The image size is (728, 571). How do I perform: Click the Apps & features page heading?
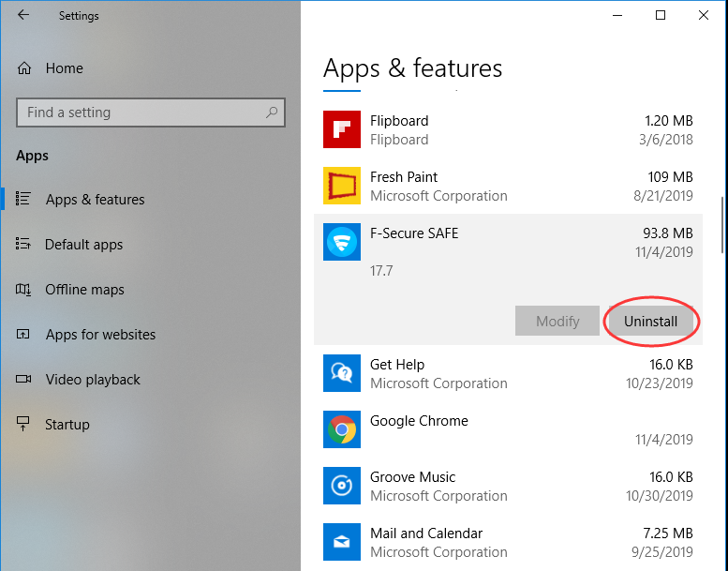[413, 68]
